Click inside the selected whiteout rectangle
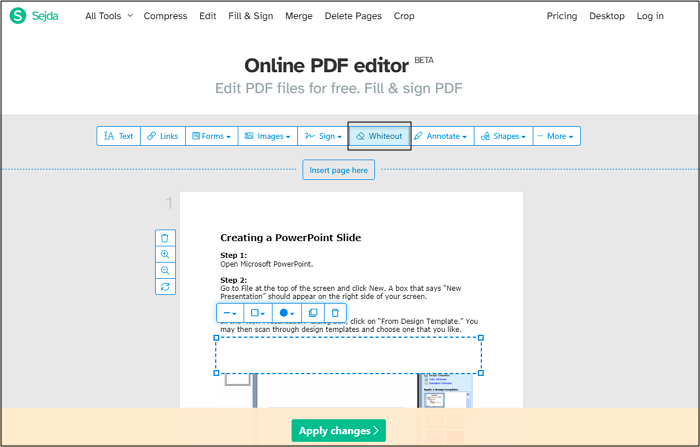Viewport: 700px width, 447px height. pyautogui.click(x=349, y=355)
